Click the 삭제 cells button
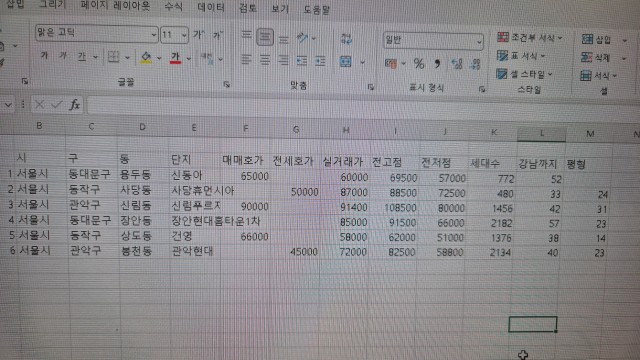640x360 pixels. tap(595, 58)
